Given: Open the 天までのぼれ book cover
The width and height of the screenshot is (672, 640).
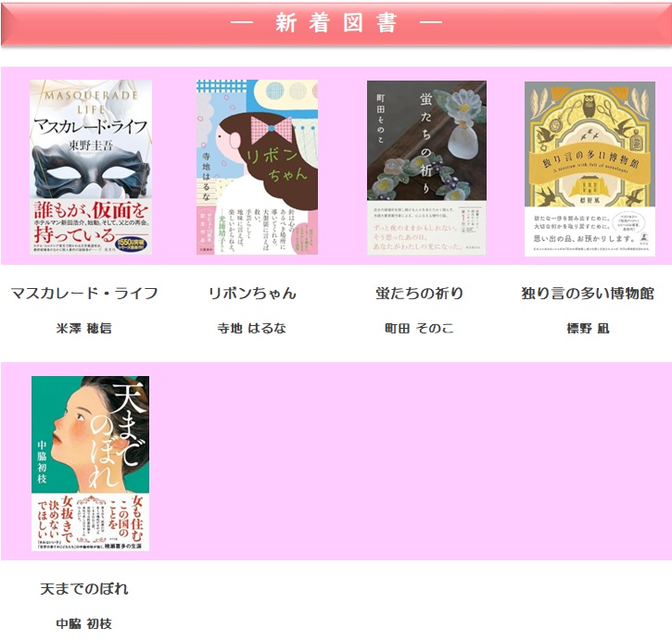Looking at the screenshot, I should (91, 463).
